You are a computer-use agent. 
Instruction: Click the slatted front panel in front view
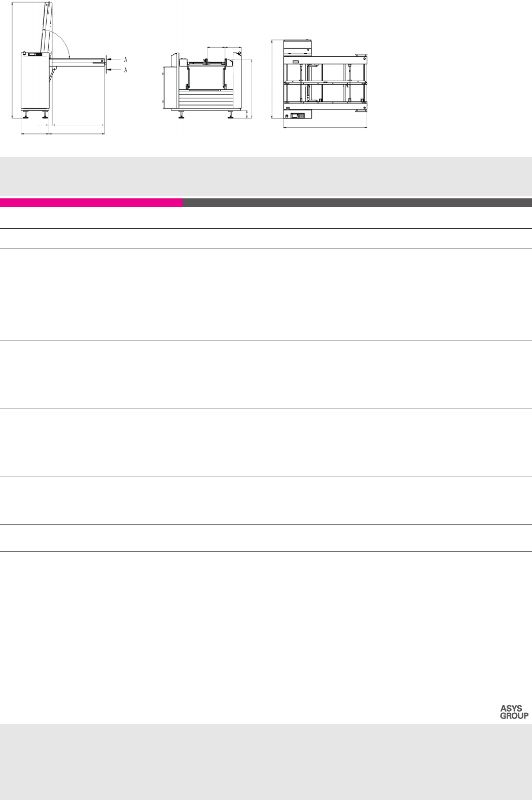point(205,100)
